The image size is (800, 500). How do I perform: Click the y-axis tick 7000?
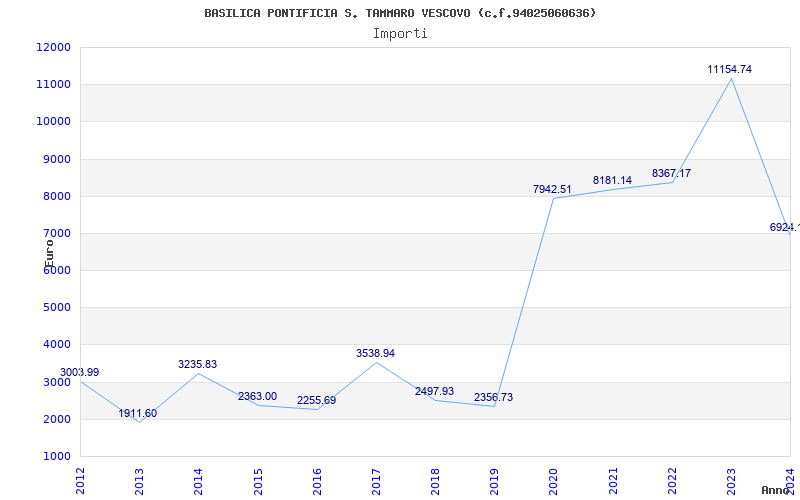pos(56,234)
